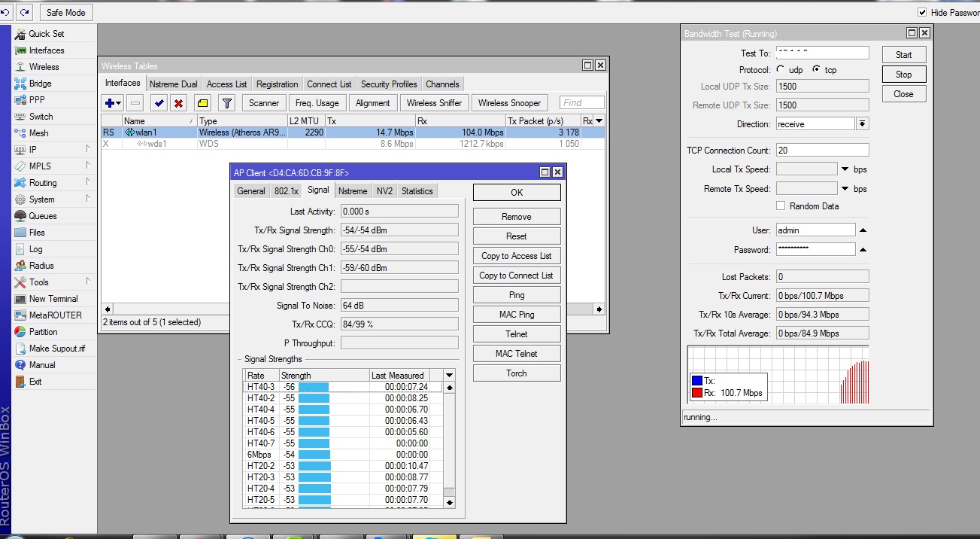Screen dimensions: 980x539
Task: Click the Copy to Access List button
Action: coord(516,256)
